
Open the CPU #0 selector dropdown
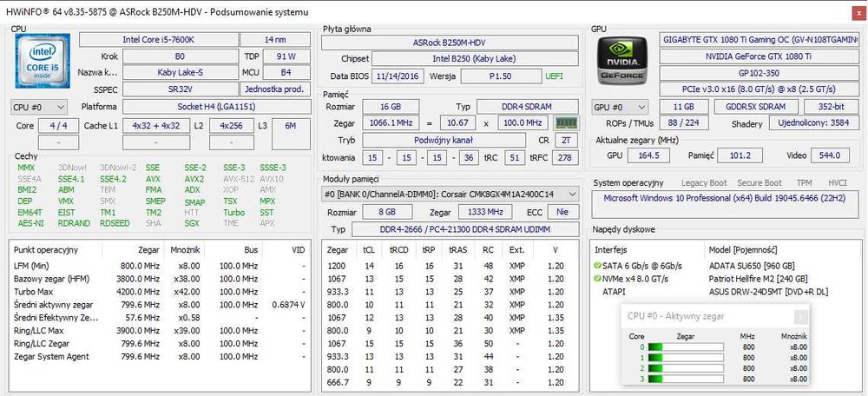click(x=39, y=106)
